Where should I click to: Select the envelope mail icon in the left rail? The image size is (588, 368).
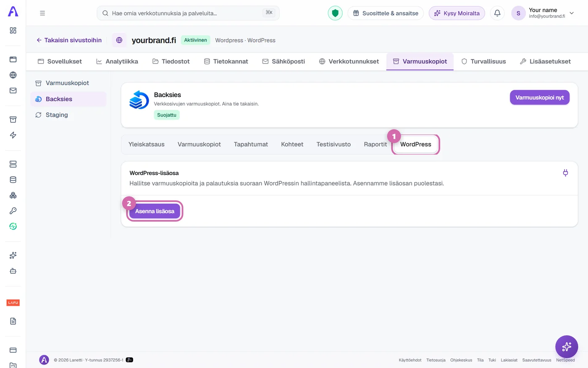tap(13, 90)
